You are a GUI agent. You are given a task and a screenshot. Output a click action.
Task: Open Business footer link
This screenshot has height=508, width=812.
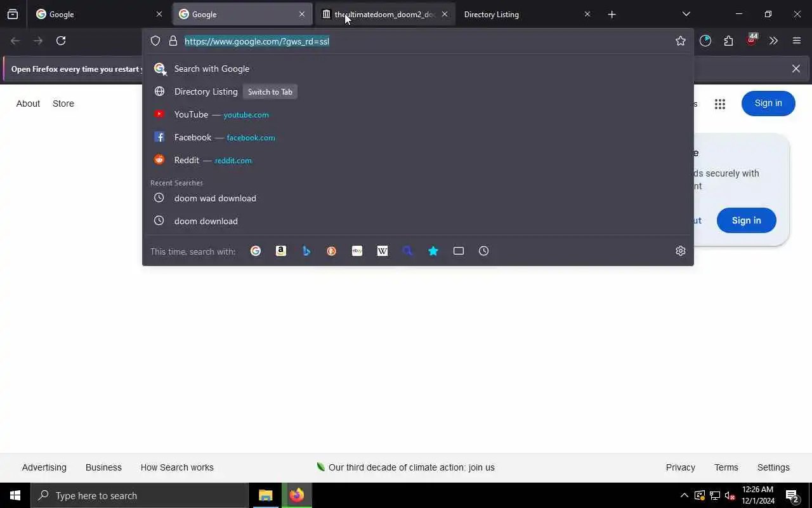pos(103,467)
